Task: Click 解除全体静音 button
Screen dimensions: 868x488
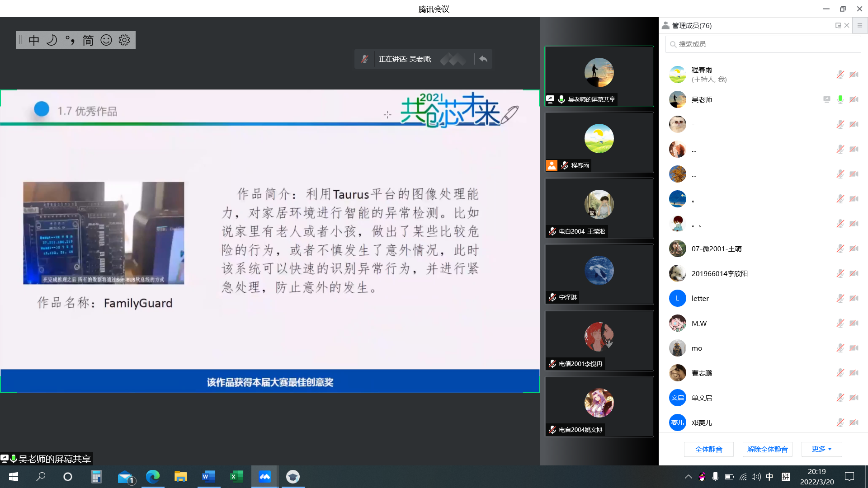Action: pos(767,449)
